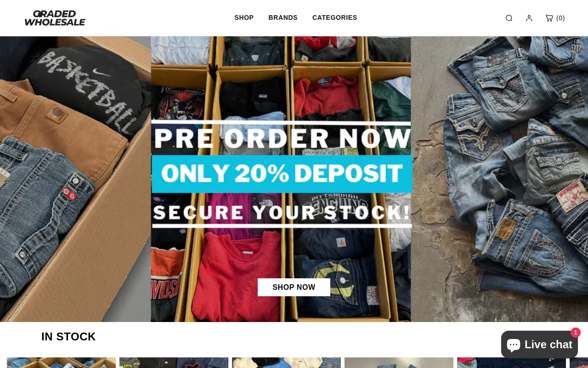This screenshot has width=588, height=368.
Task: Select the pre-order deposit hero banner
Action: [294, 179]
